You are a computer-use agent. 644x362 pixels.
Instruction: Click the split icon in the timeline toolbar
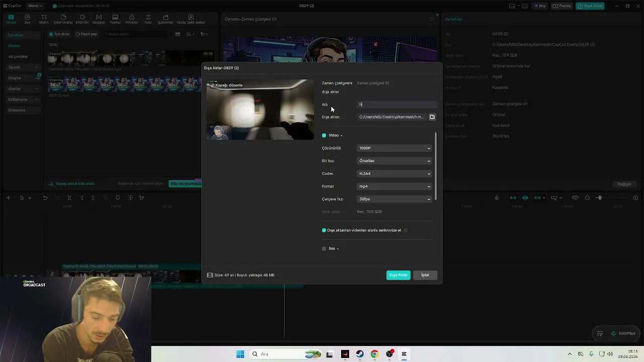69,198
